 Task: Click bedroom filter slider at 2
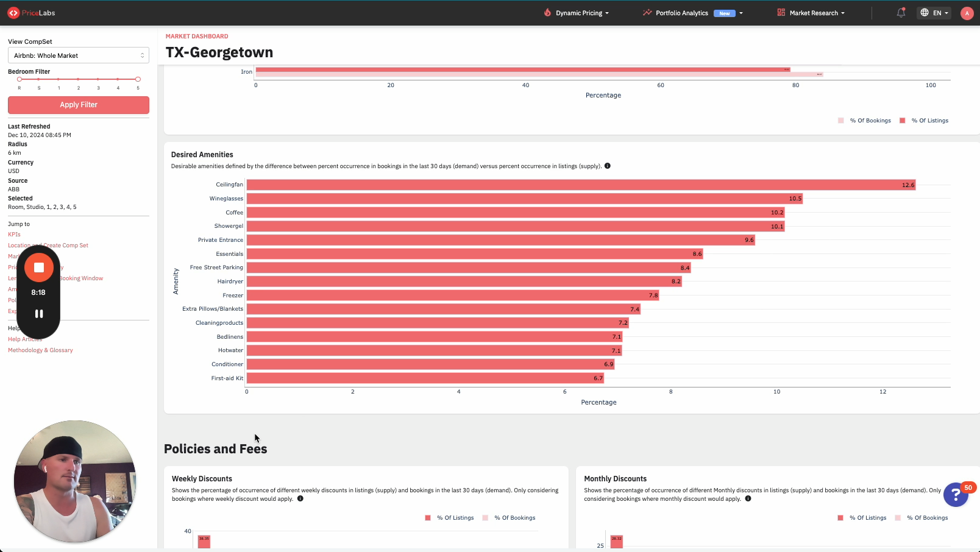(79, 79)
